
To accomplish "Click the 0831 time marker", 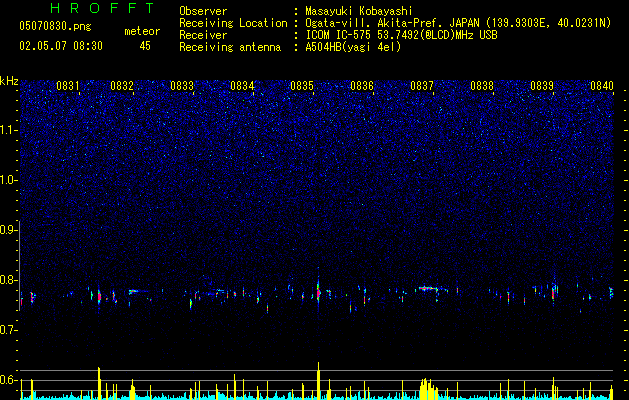I will click(x=68, y=86).
